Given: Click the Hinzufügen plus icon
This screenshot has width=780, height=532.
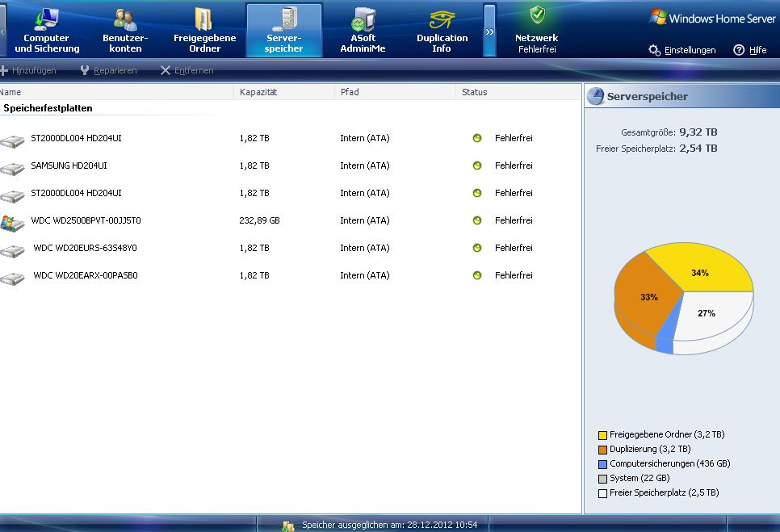Looking at the screenshot, I should coord(4,70).
